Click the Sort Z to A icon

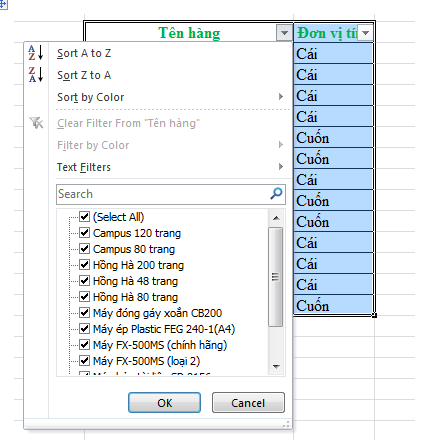pos(36,75)
